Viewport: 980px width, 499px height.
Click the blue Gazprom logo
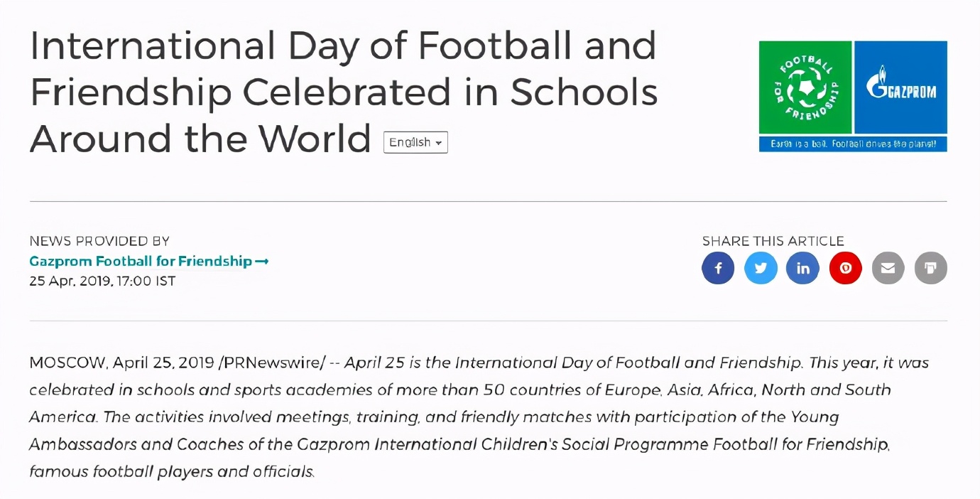[900, 87]
